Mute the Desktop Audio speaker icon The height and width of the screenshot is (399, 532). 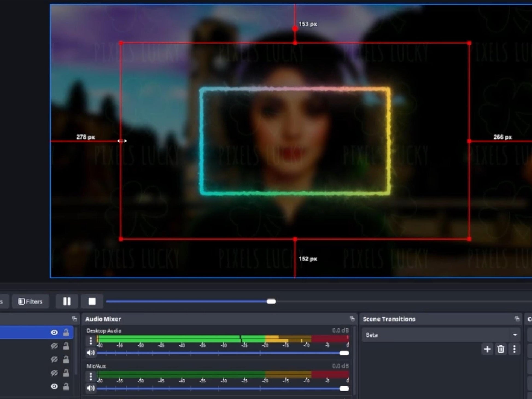[x=90, y=353]
